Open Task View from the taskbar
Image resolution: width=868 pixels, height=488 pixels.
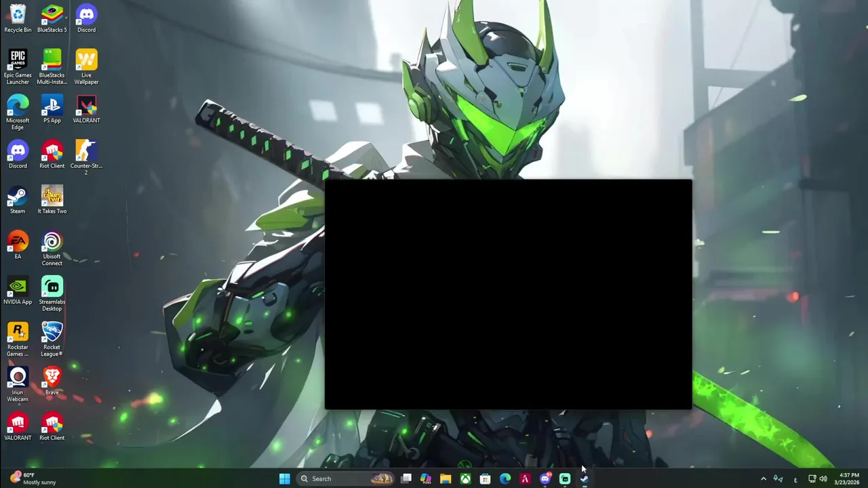tap(406, 479)
